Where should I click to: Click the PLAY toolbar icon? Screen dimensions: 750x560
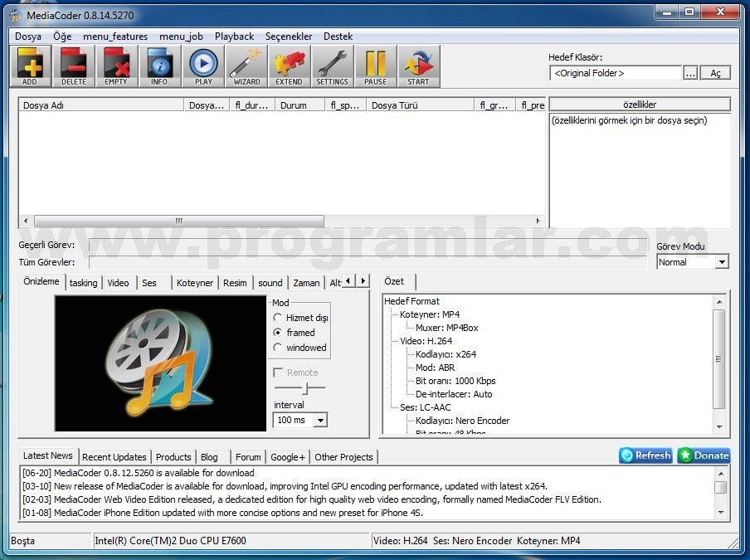(202, 66)
